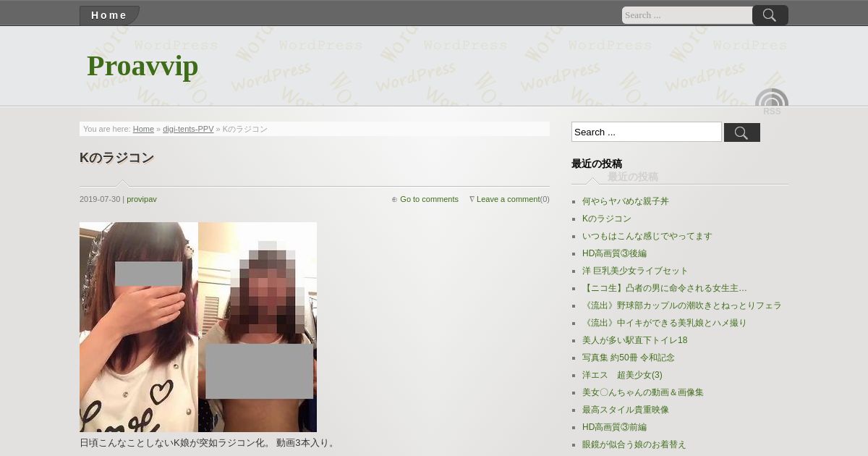Click the 最近の投稿 sidebar heading
The image size is (868, 456).
click(597, 164)
